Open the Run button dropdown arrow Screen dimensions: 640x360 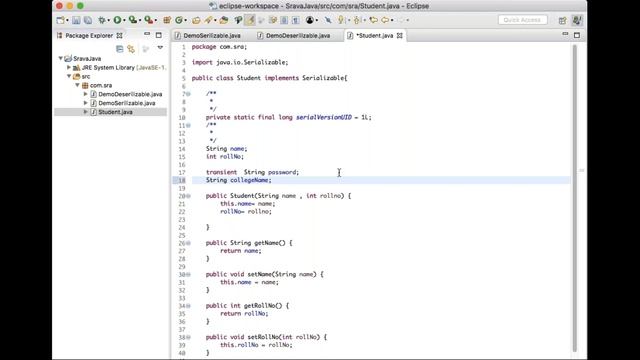coord(124,20)
